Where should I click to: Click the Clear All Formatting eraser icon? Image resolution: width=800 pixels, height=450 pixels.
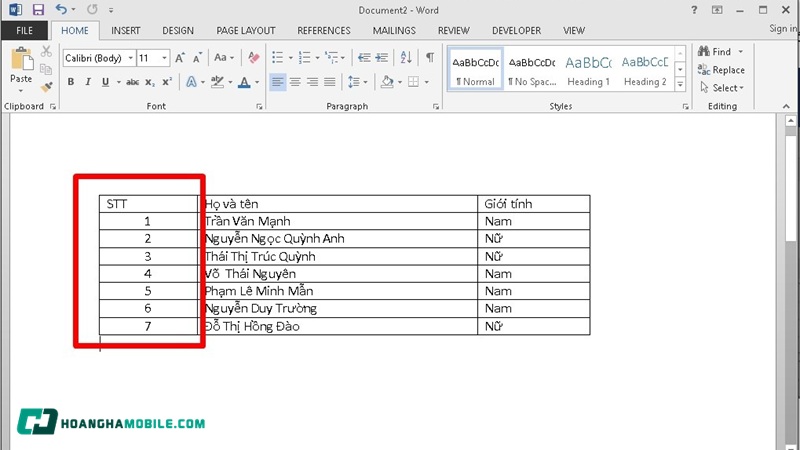point(253,58)
